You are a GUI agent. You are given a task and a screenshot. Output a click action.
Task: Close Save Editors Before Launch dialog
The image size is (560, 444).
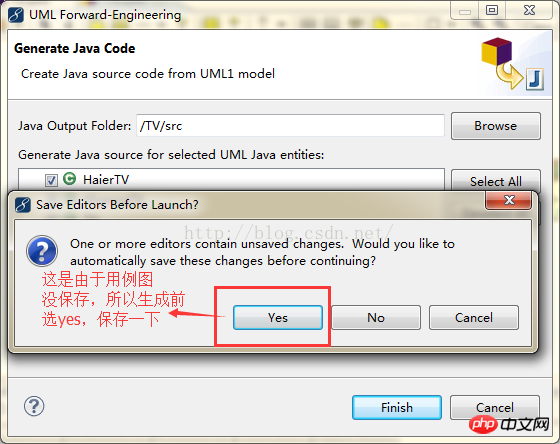tap(509, 200)
